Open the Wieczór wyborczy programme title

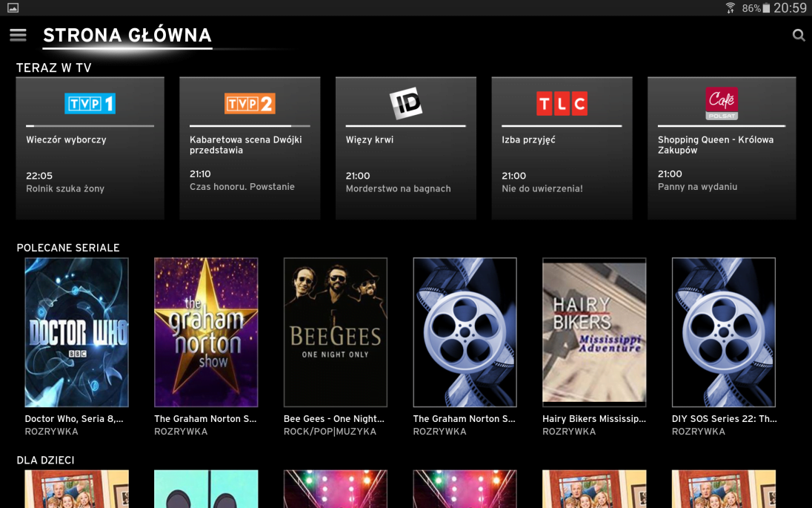click(x=66, y=139)
